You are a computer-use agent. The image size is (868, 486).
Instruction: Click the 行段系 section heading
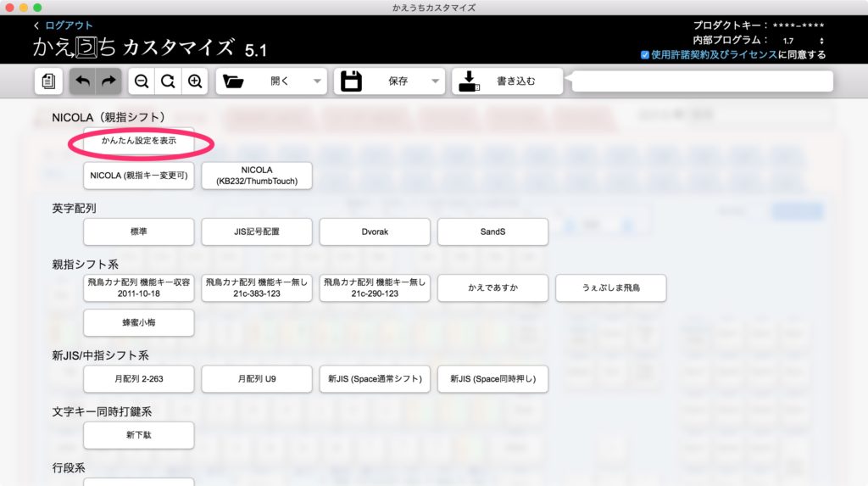[x=69, y=467]
